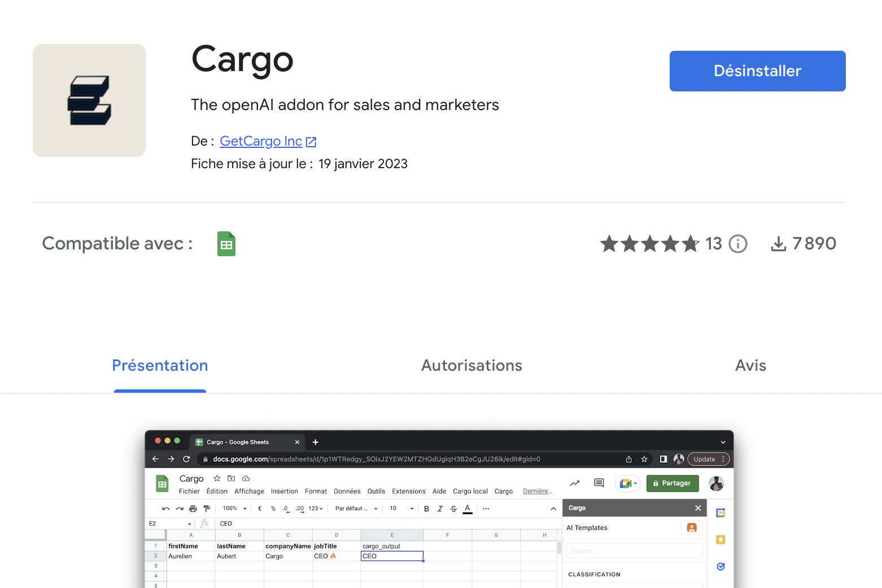Image resolution: width=882 pixels, height=588 pixels.
Task: Toggle bold formatting in the Sheets toolbar
Action: [426, 508]
